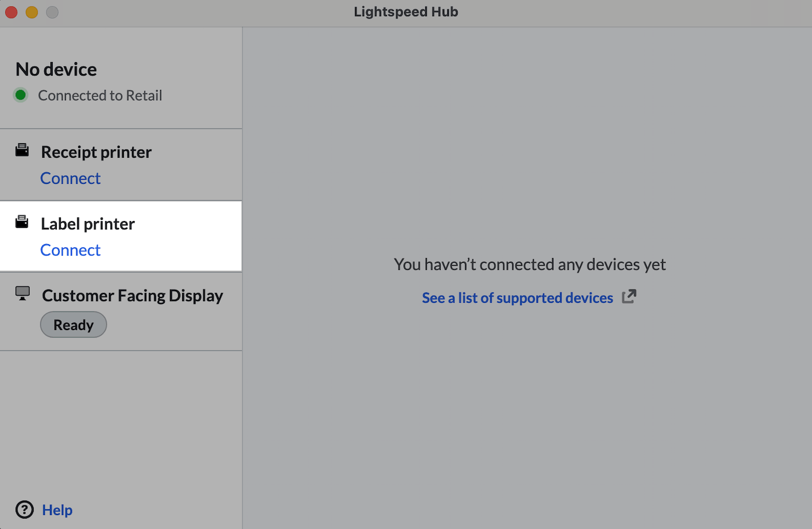Viewport: 812px width, 529px height.
Task: Connect the Receipt printer
Action: pyautogui.click(x=70, y=178)
